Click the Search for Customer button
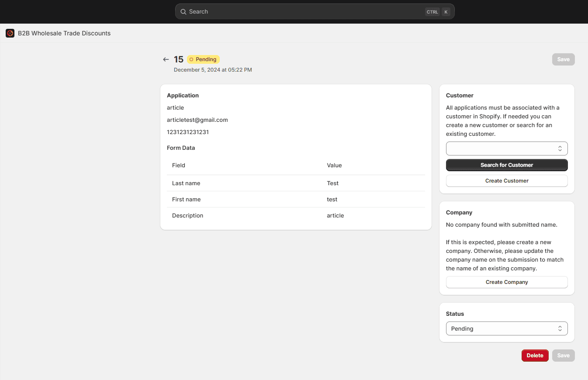This screenshot has width=588, height=380. coord(507,165)
